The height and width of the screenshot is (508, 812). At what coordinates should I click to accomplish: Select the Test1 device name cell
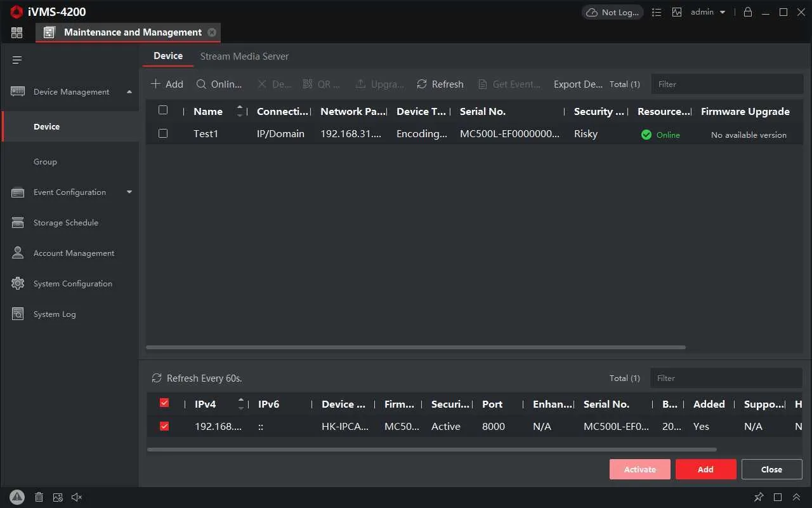(x=206, y=134)
